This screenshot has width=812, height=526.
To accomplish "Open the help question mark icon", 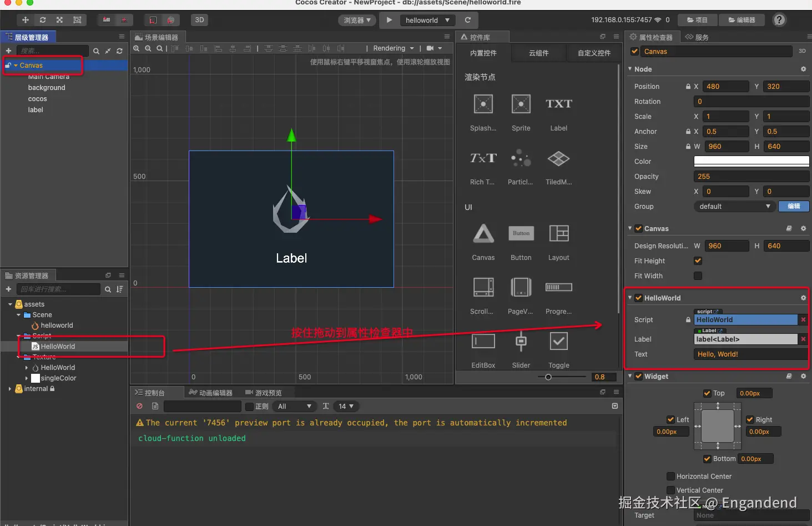I will pos(779,20).
